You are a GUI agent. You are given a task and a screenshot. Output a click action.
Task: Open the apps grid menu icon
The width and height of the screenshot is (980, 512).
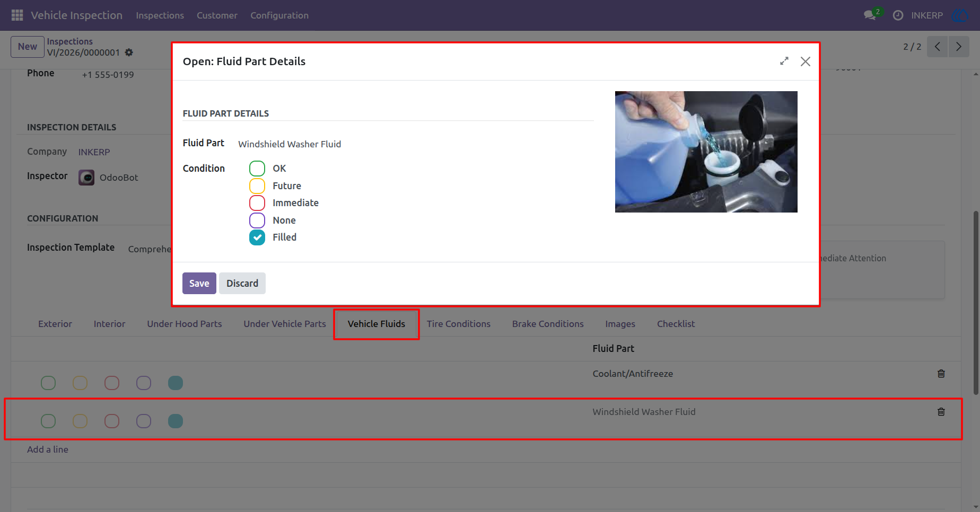click(x=17, y=15)
